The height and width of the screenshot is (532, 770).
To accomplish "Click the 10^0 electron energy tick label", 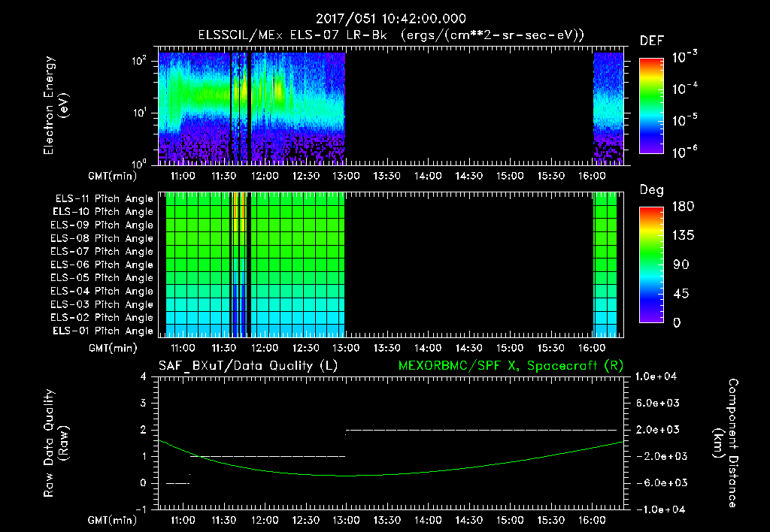I will 139,163.
